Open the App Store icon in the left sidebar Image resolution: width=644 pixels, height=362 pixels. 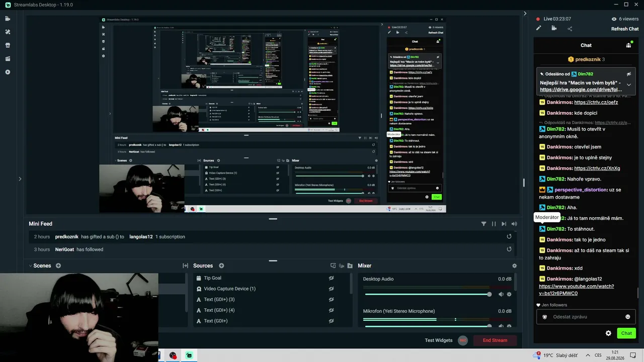[8, 45]
